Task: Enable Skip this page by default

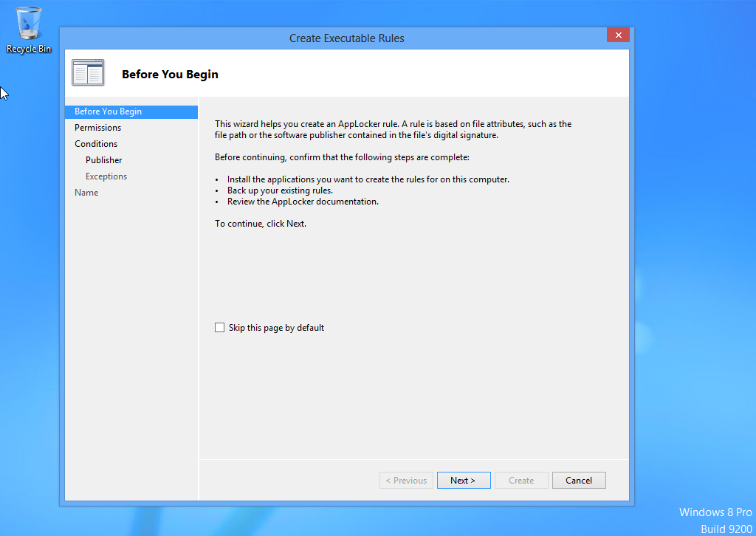Action: pyautogui.click(x=219, y=328)
